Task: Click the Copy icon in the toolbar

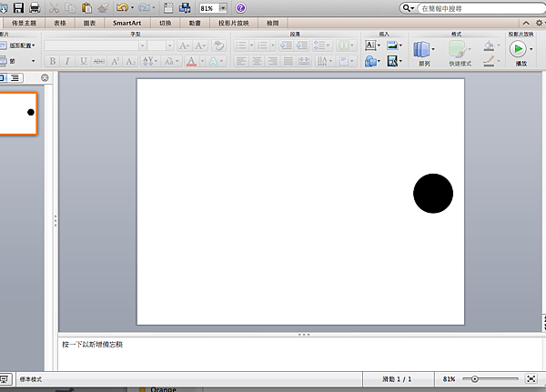Action: [70, 7]
